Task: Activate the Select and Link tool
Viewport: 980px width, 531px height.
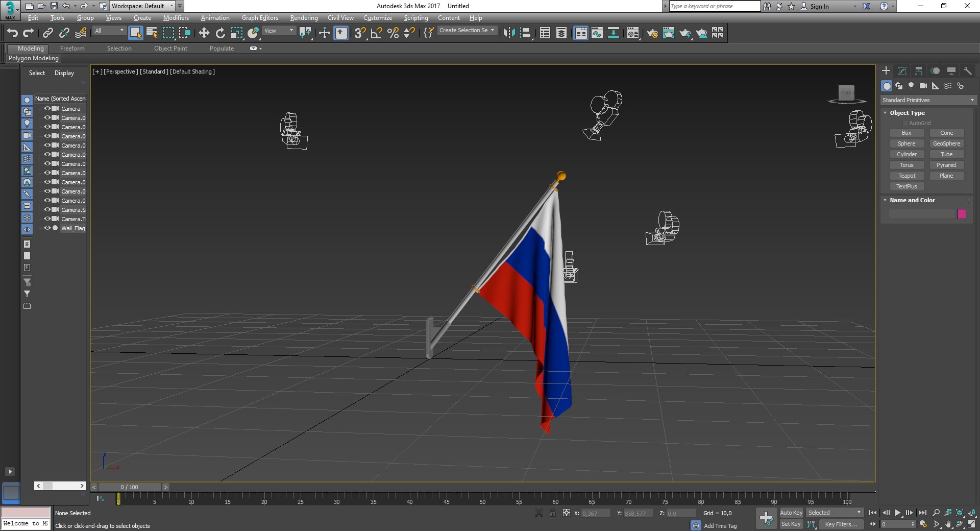Action: [47, 33]
